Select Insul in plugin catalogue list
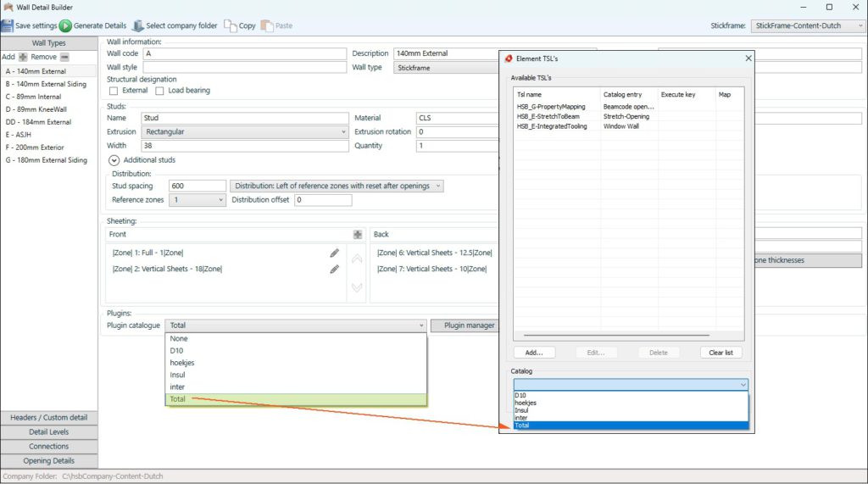The height and width of the screenshot is (484, 868). pos(296,375)
